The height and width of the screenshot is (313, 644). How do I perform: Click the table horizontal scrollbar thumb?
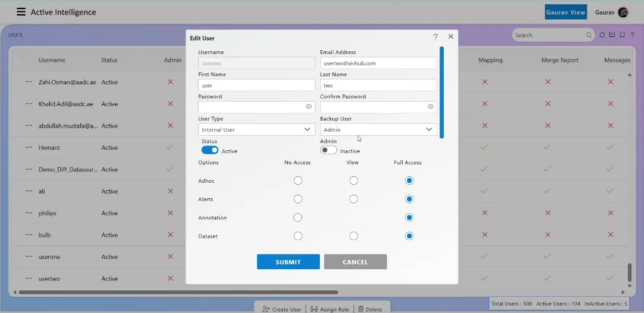coord(178,292)
